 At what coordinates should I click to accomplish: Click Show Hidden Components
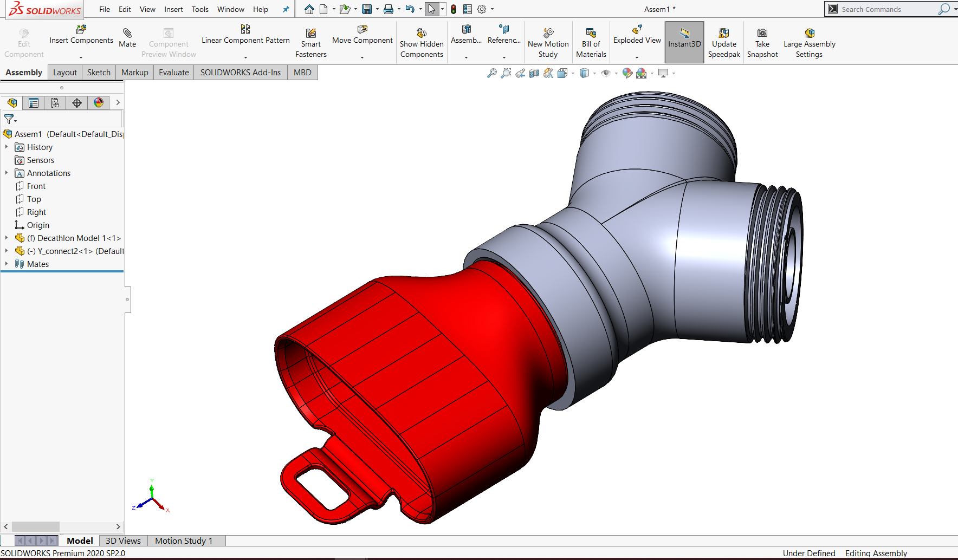pyautogui.click(x=422, y=43)
